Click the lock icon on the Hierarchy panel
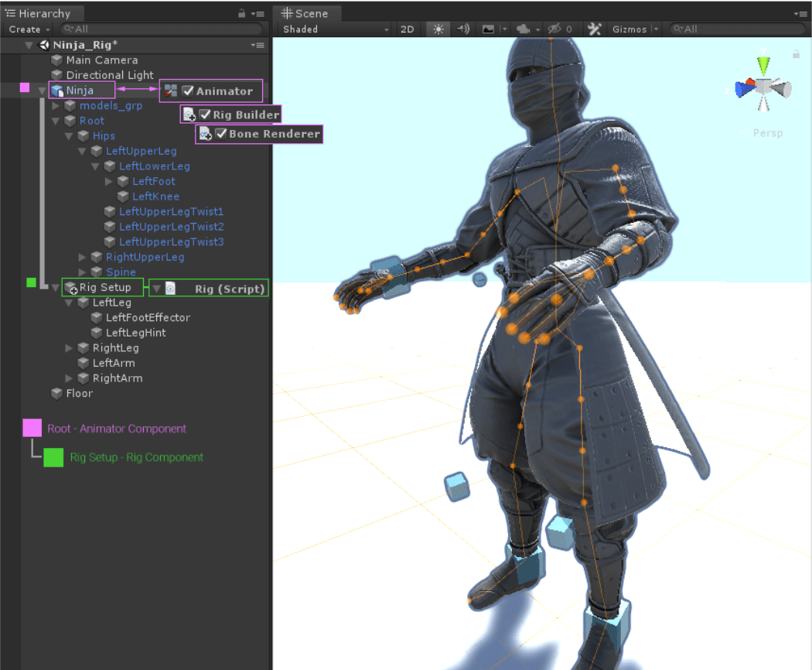Viewport: 812px width, 670px height. 243,12
